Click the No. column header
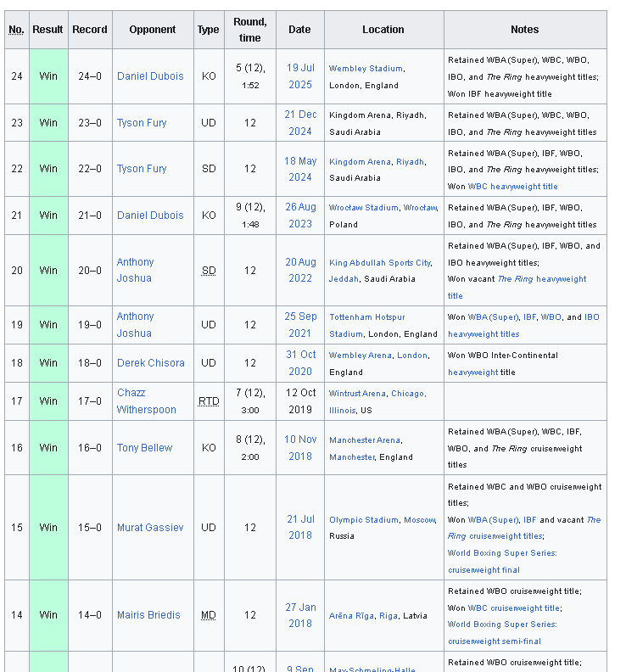Image resolution: width=626 pixels, height=672 pixels. pos(16,30)
